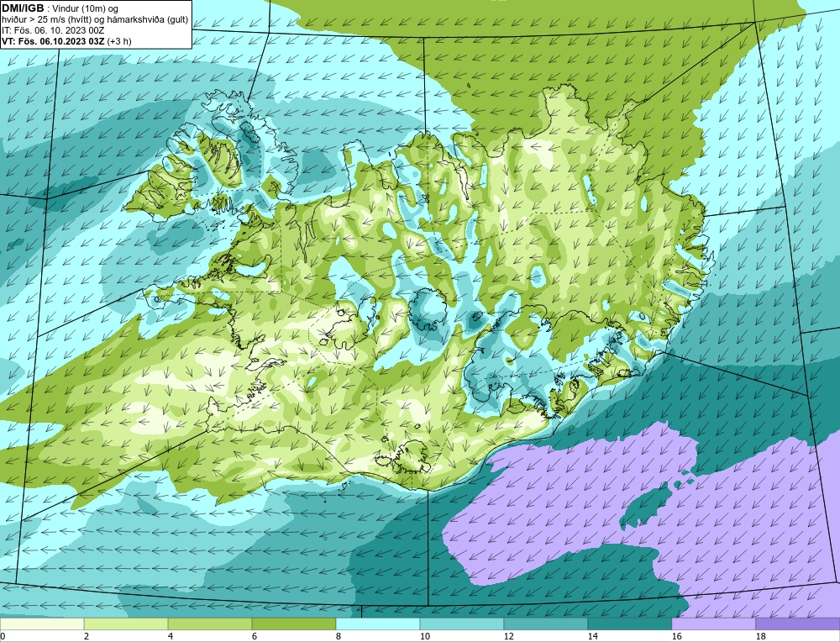Click the legend value '4'
This screenshot has width=840, height=642.
(171, 636)
